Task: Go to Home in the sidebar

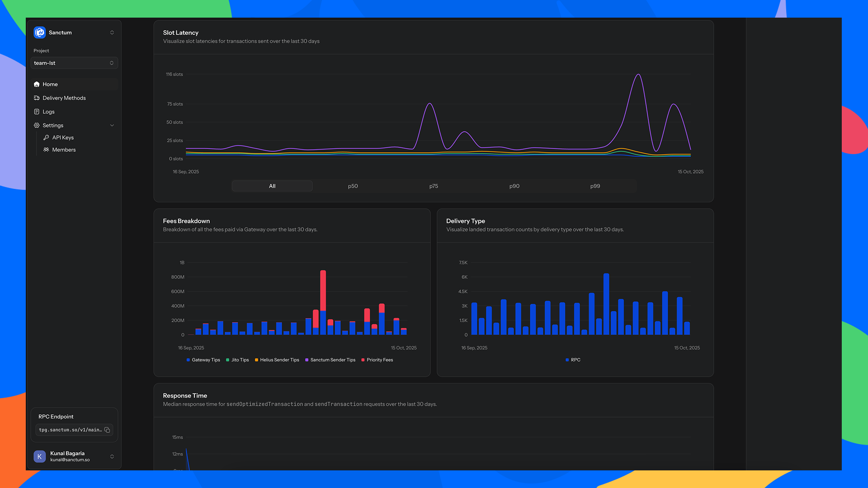Action: [74, 84]
